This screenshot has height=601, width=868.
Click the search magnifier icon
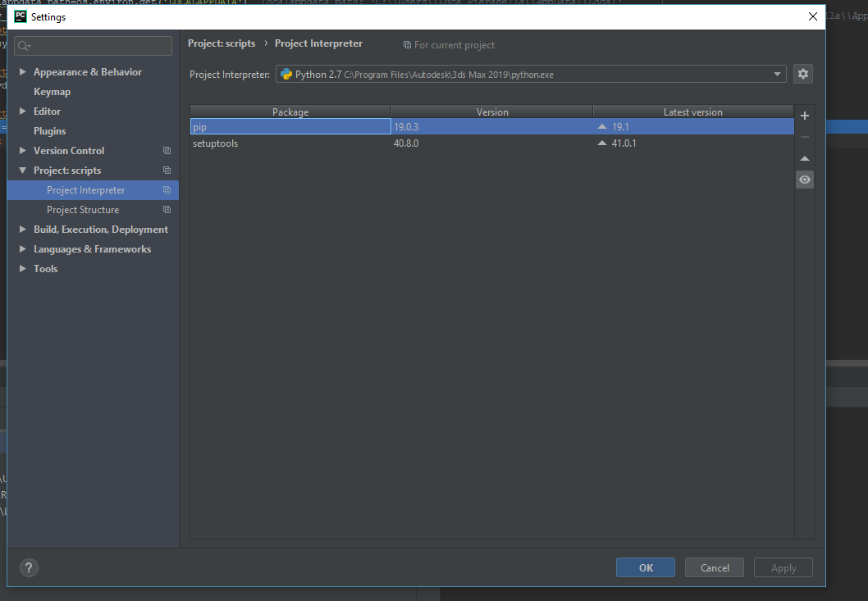coord(23,46)
